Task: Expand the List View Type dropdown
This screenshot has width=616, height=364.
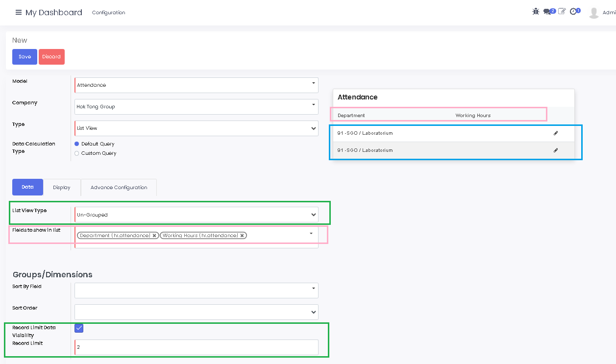Action: [196, 215]
